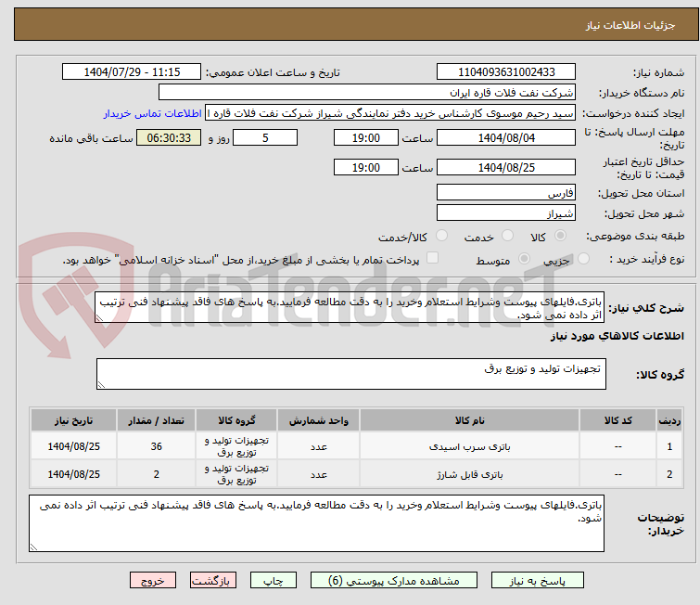700x605 pixels.
Task: Click the need date of باتری قابل شارژ row
Action: [x=73, y=474]
